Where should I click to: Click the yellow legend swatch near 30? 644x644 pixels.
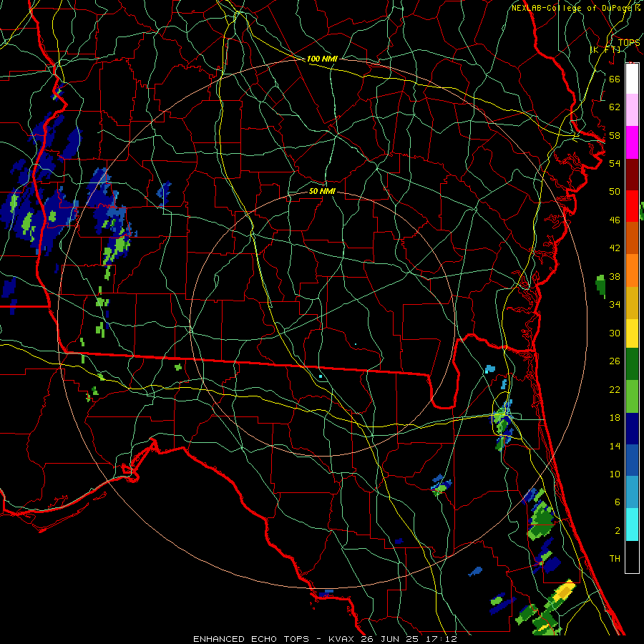632,333
